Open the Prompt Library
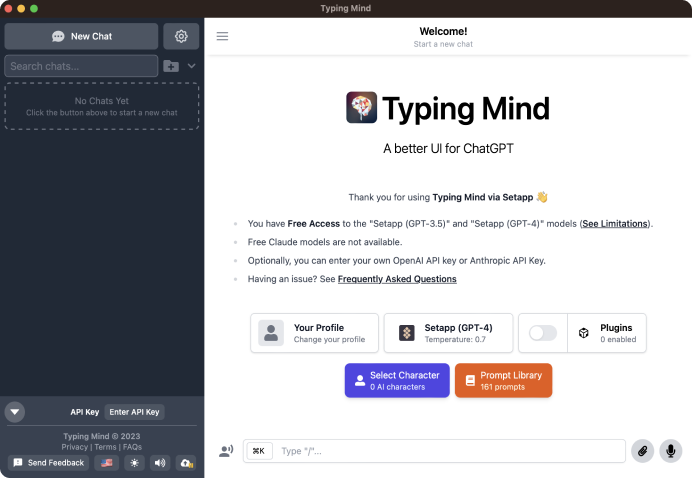This screenshot has width=692, height=478. [503, 380]
